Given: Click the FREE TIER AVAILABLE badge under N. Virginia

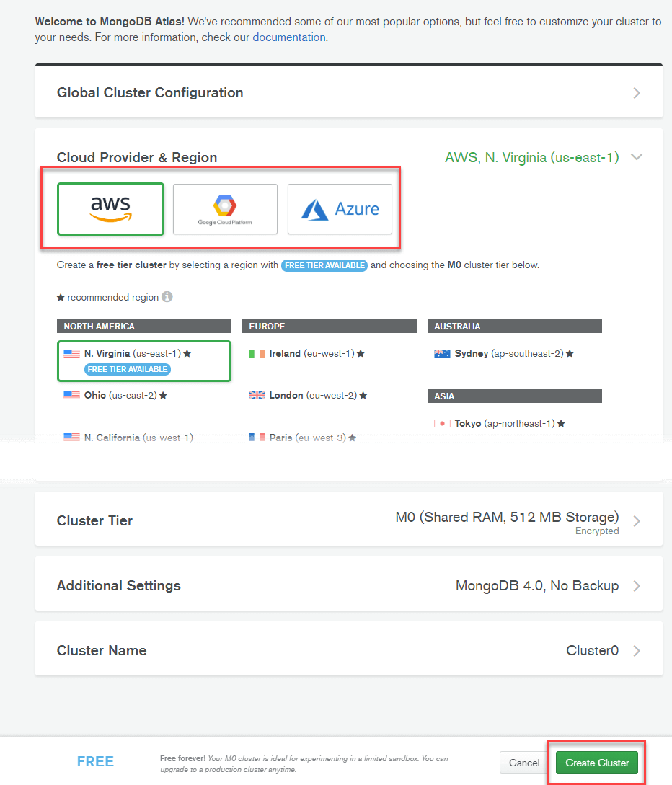Looking at the screenshot, I should 128,369.
